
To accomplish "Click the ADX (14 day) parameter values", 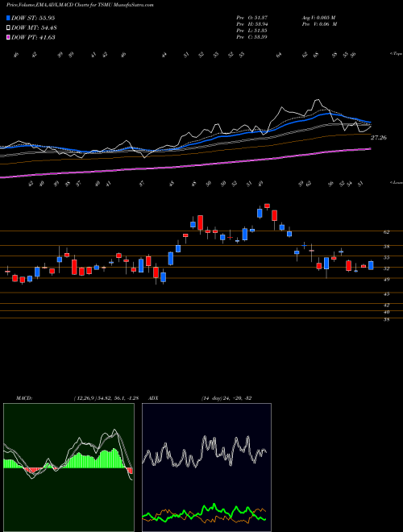I will pyautogui.click(x=225, y=398).
